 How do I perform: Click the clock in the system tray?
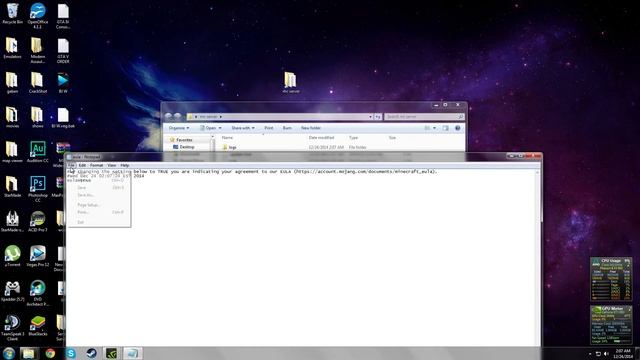[x=623, y=353]
